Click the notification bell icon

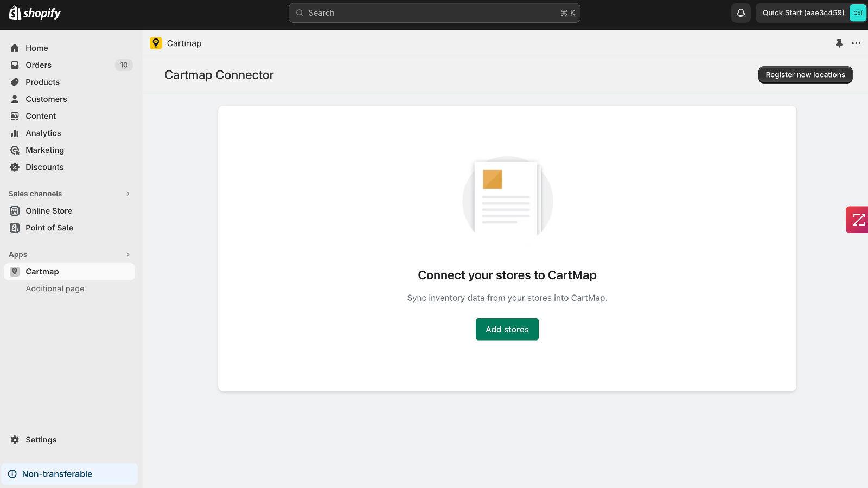click(741, 12)
